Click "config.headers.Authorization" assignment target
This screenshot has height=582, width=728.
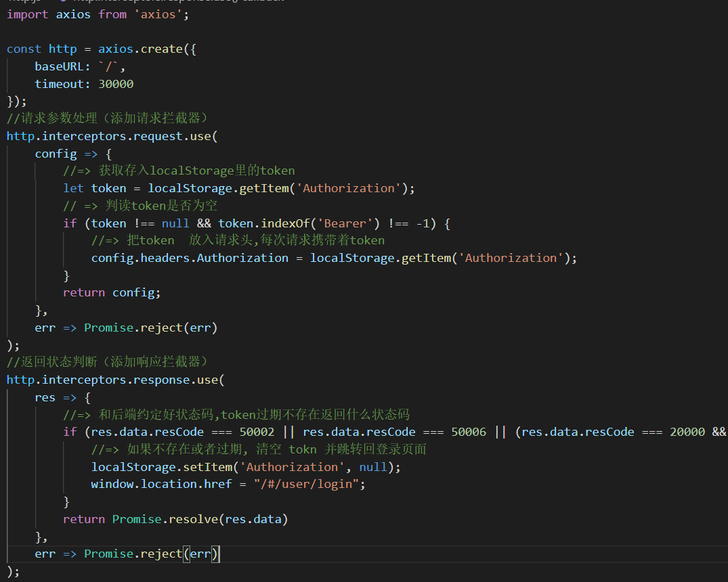click(190, 258)
